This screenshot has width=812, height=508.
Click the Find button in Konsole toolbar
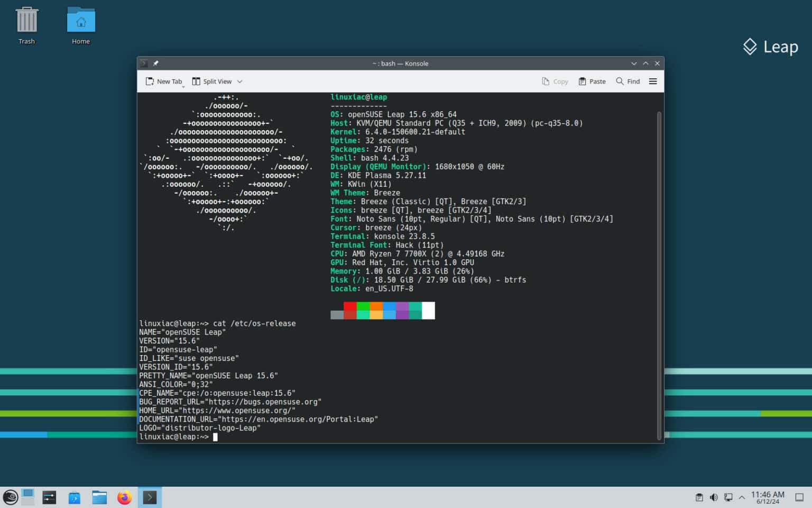pos(628,81)
